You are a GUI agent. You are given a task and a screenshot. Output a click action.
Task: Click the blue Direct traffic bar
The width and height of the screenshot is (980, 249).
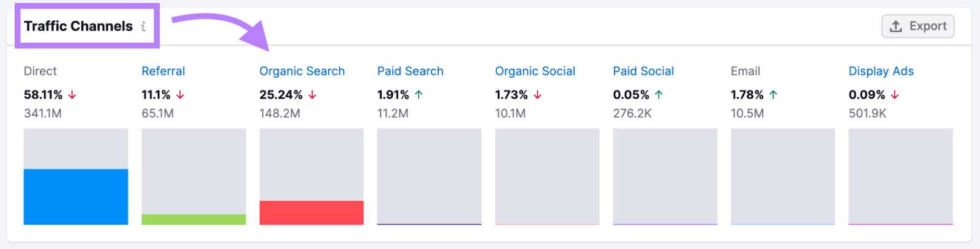(76, 197)
